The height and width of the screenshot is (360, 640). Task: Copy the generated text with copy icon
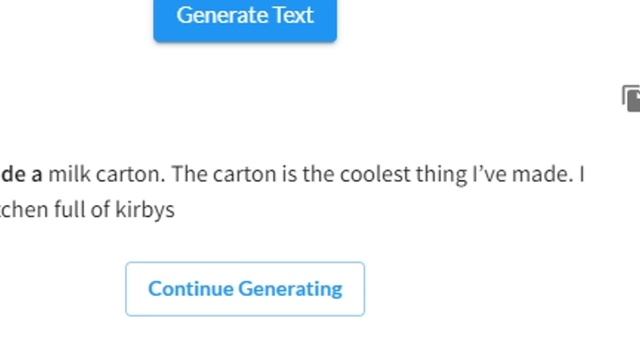(631, 98)
